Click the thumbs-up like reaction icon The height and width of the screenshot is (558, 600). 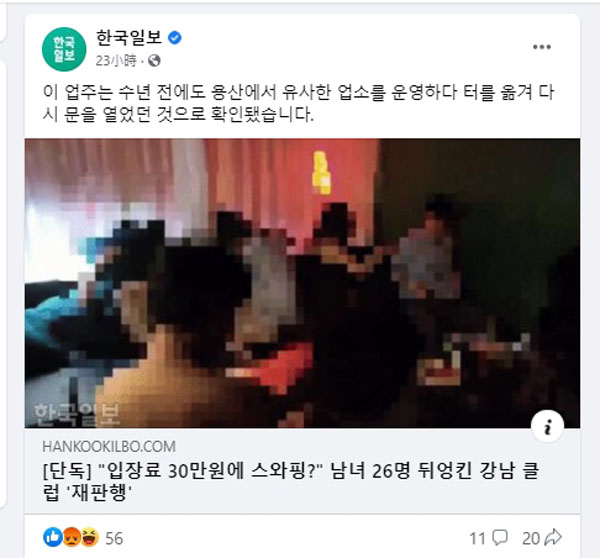point(52,537)
